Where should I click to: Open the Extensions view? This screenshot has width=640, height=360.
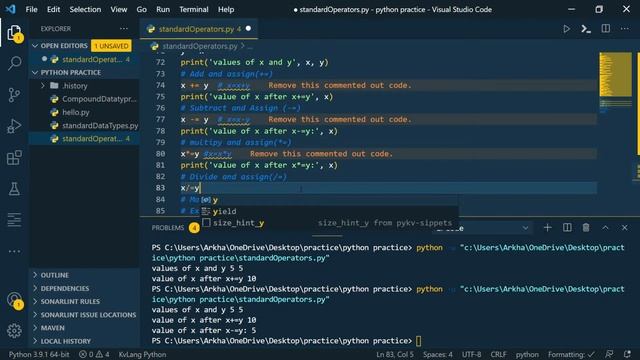[14, 158]
